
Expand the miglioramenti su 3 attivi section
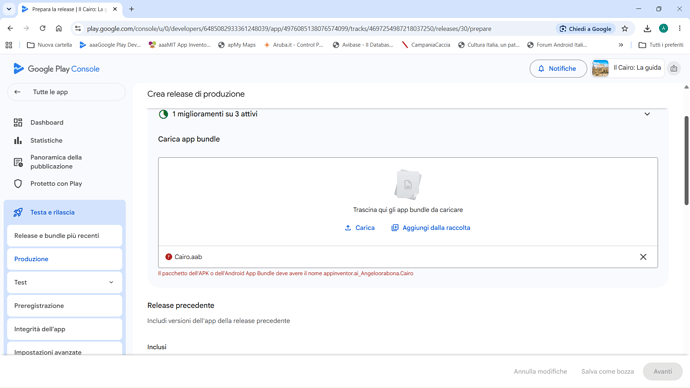point(647,114)
